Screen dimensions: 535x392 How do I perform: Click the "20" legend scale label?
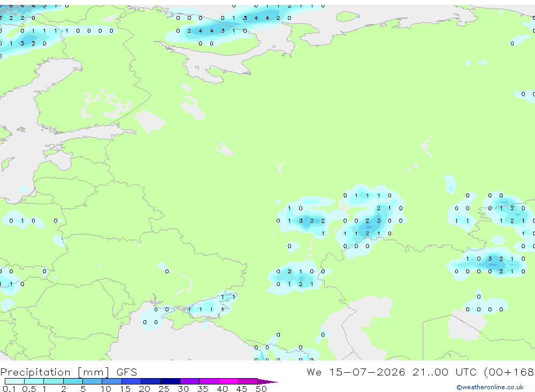pos(144,389)
